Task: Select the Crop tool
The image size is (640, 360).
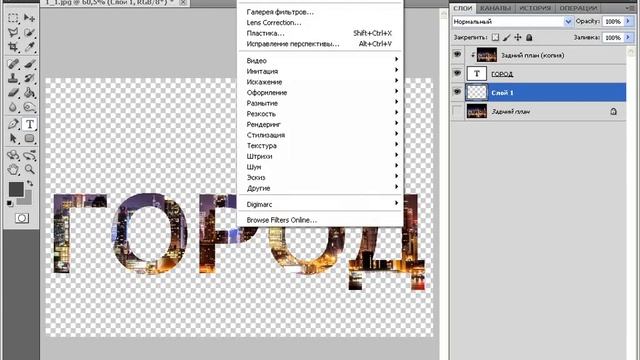Action: tap(13, 47)
